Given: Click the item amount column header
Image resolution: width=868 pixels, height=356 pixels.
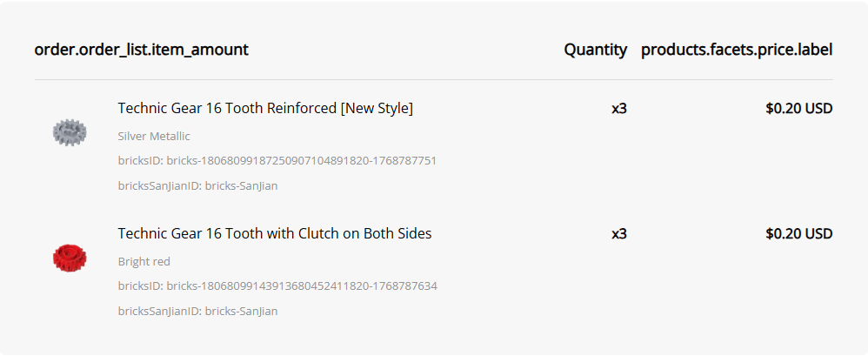Looking at the screenshot, I should coord(141,50).
